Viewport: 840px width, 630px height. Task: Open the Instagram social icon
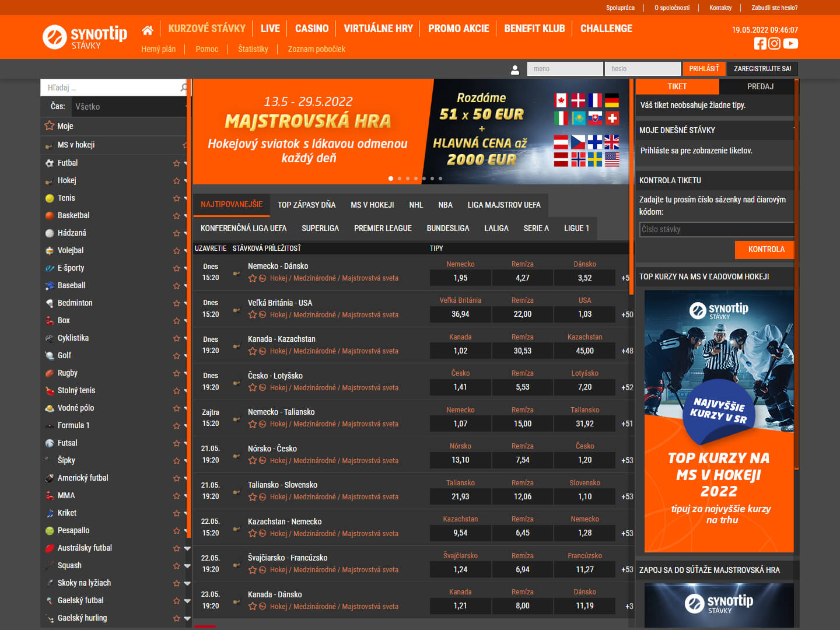(x=774, y=43)
